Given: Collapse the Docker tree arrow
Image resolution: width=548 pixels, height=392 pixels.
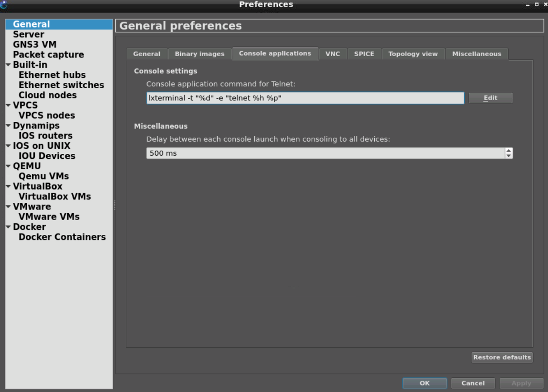Looking at the screenshot, I should coord(9,227).
